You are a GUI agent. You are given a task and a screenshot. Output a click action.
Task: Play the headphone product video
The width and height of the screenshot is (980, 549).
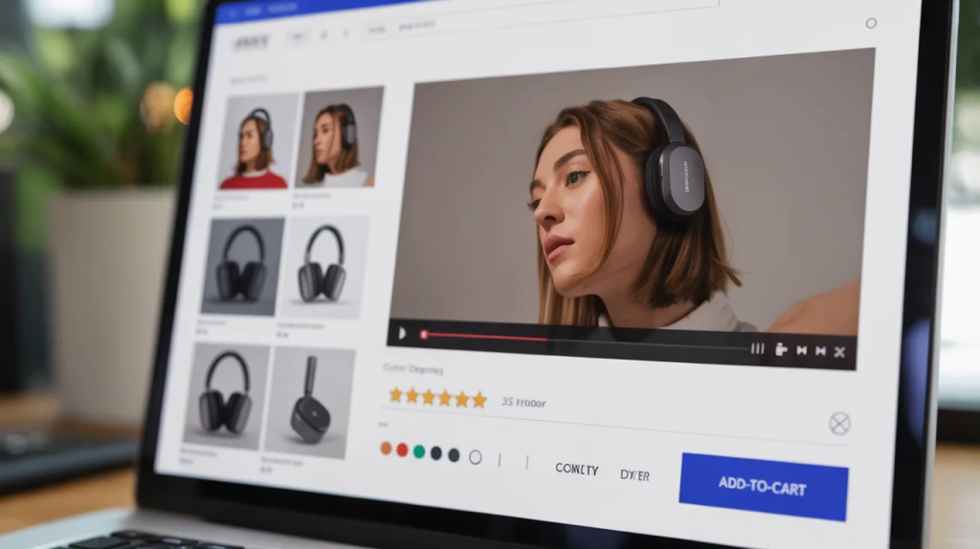402,334
